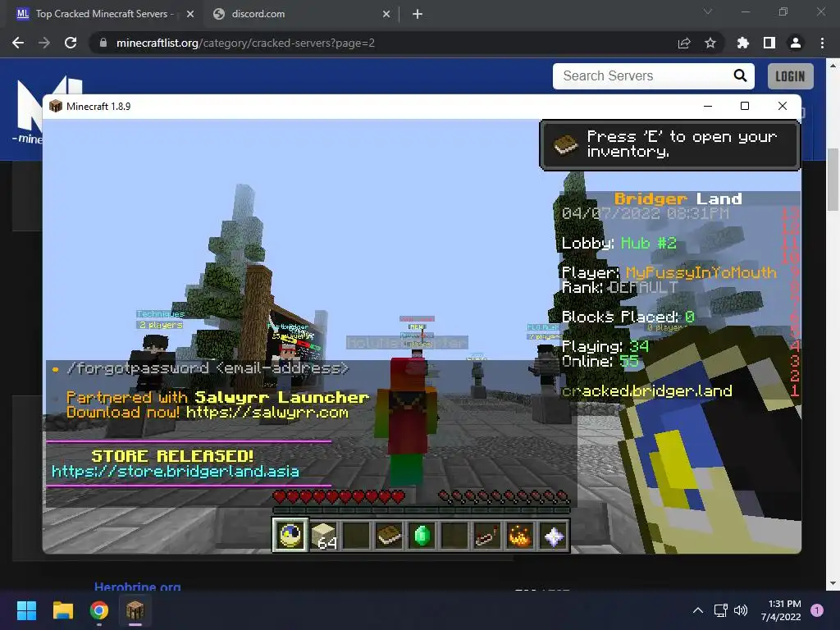Open the Chrome extensions puzzle icon
The width and height of the screenshot is (840, 630).
coord(742,43)
